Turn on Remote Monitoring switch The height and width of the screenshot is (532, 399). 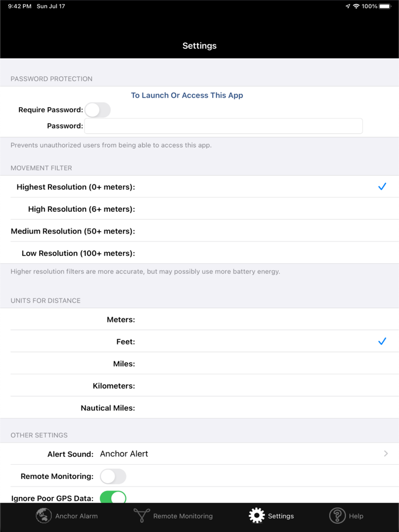tap(113, 476)
